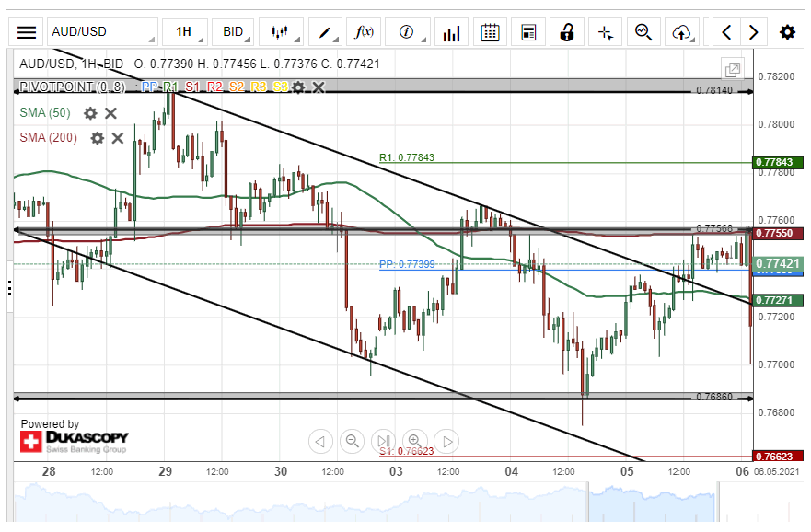This screenshot has height=532, width=811.
Task: Detach chart with the pop-out window icon
Action: click(733, 69)
